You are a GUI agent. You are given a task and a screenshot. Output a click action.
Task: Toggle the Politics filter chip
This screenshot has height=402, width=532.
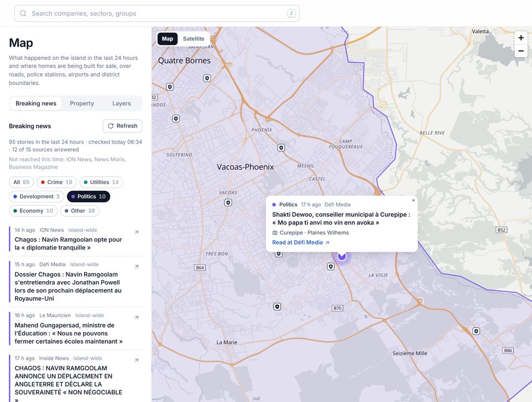click(89, 197)
